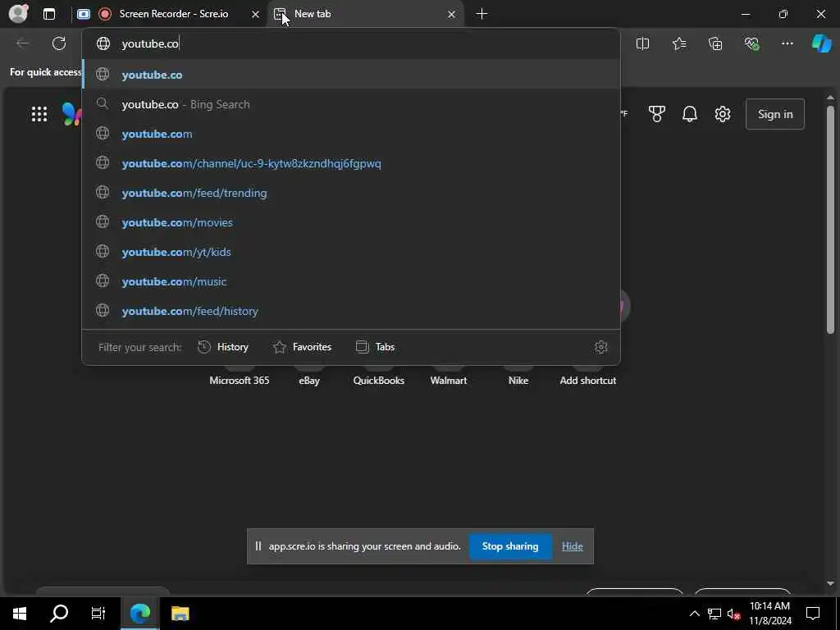Filter search by Tabs
This screenshot has width=840, height=630.
tap(375, 347)
